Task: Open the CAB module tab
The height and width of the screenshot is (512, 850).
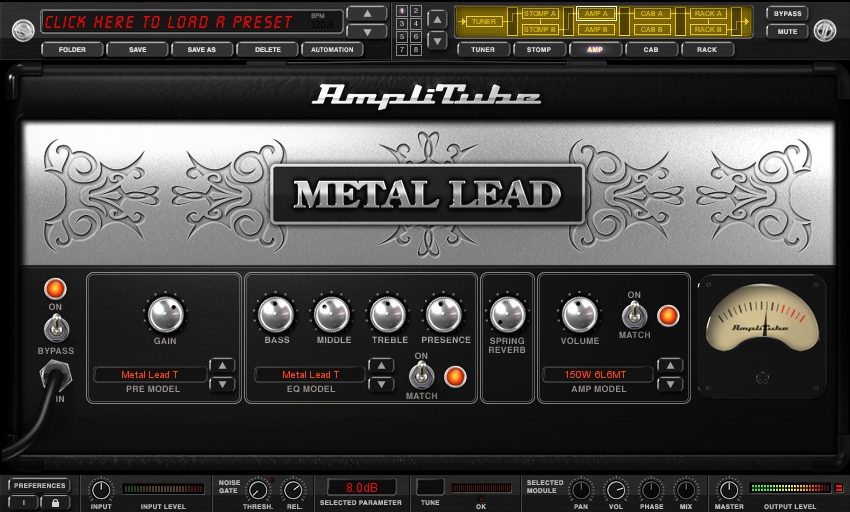Action: tap(651, 49)
